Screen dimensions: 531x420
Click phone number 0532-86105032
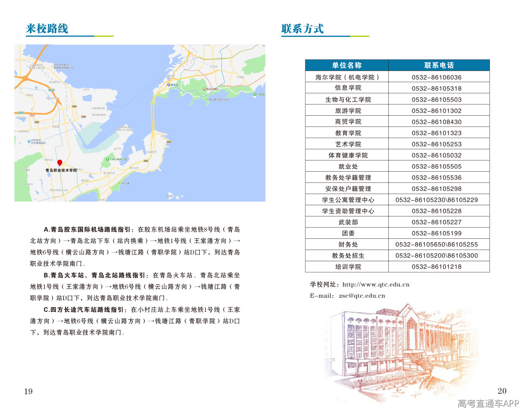[x=436, y=155]
